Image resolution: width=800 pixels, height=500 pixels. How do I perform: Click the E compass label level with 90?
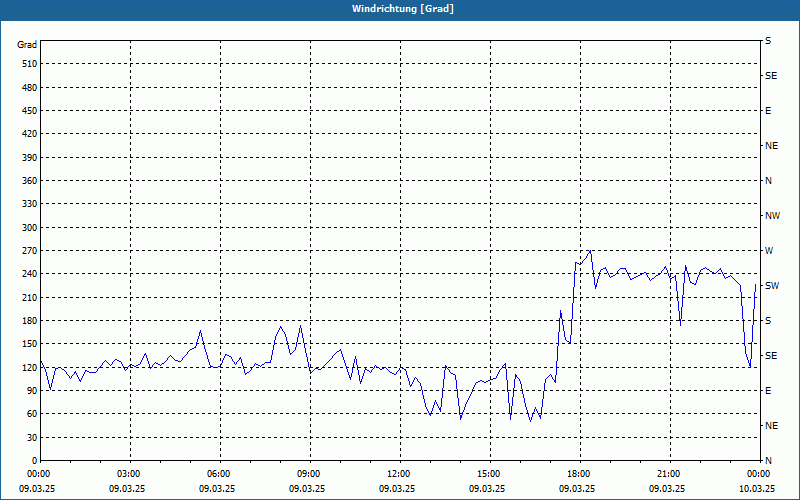768,391
